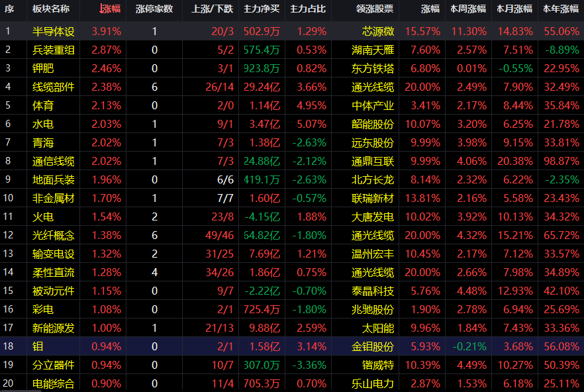Open the 分立器件 sector

[x=53, y=365]
